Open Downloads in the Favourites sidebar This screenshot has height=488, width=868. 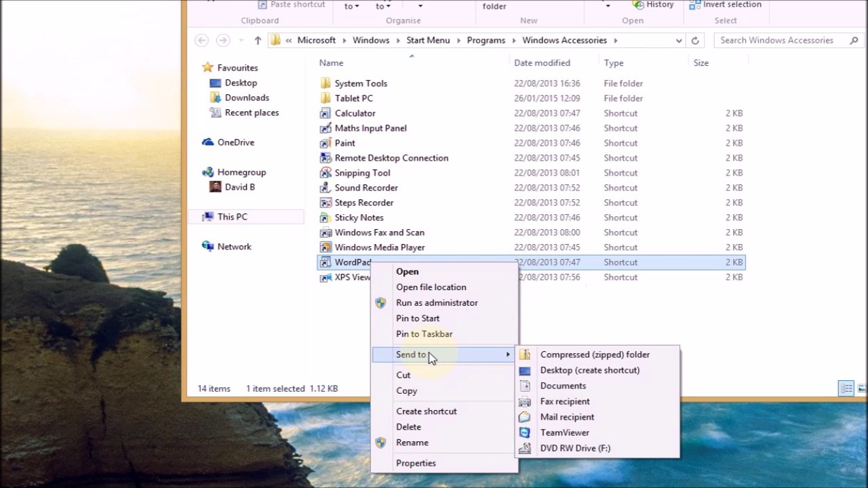pyautogui.click(x=247, y=98)
